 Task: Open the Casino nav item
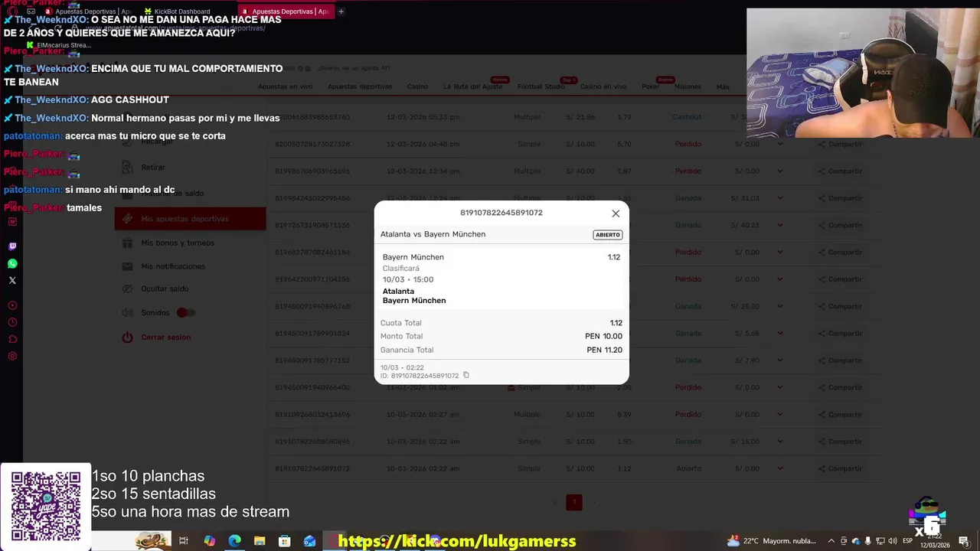417,86
